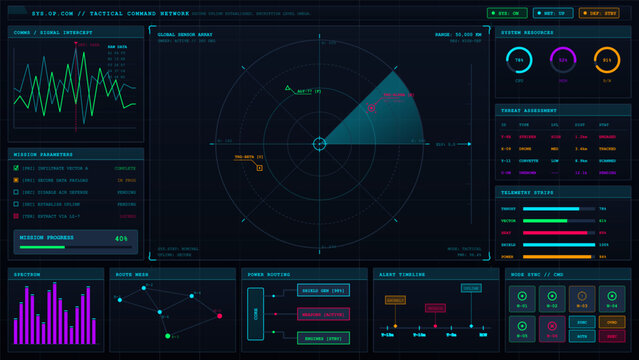Screen dimensions: 639x360
Task: Select node N-05 in Node Sync
Action: tap(522, 329)
